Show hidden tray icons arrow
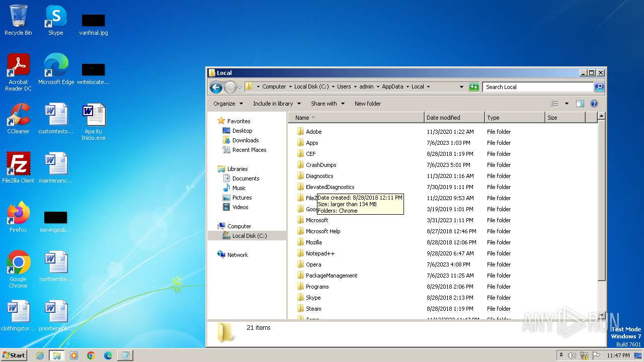 tap(561, 355)
